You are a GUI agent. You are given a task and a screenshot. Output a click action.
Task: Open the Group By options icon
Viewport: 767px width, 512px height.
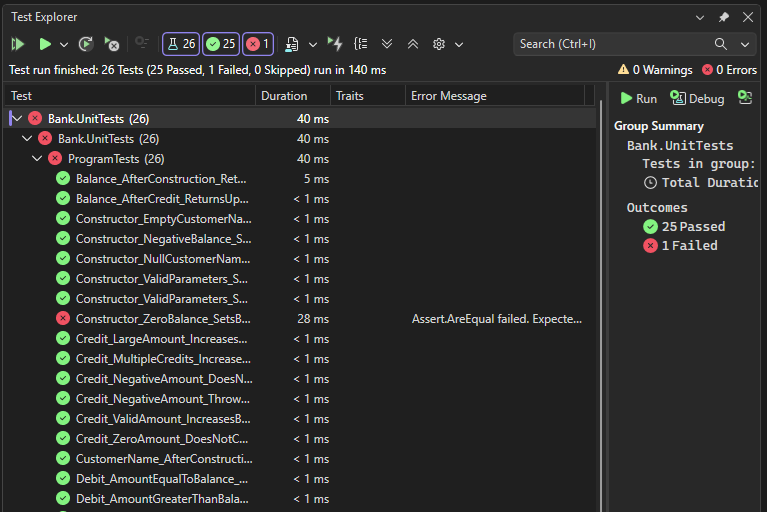point(361,44)
